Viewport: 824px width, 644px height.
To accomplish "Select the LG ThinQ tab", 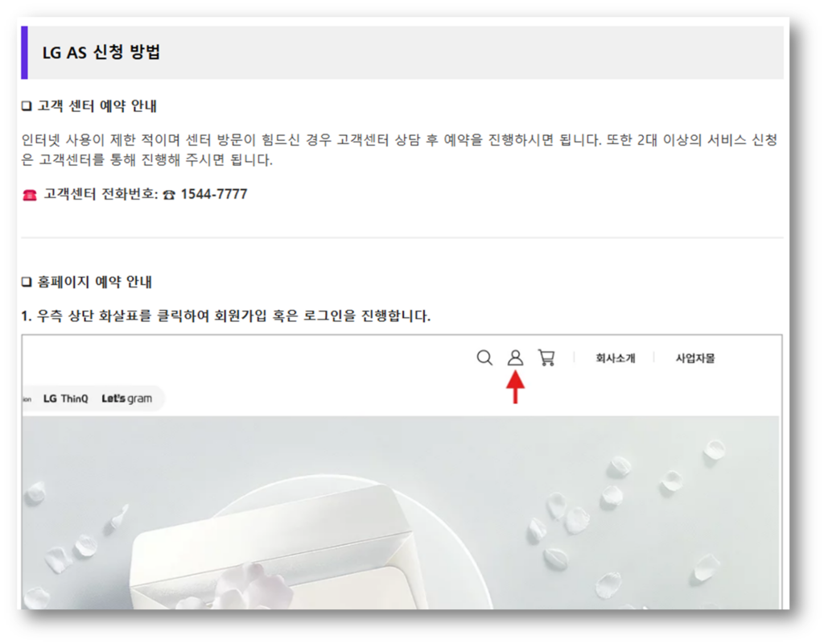I will tap(66, 398).
